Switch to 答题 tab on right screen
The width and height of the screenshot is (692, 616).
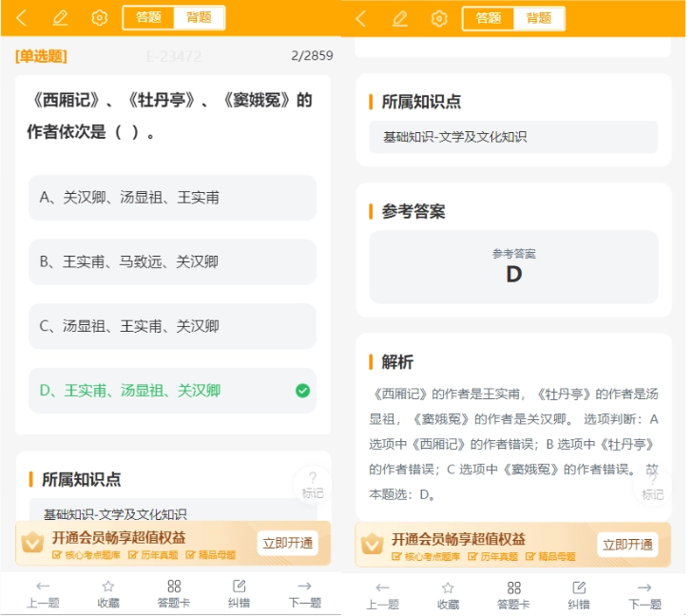tap(489, 18)
